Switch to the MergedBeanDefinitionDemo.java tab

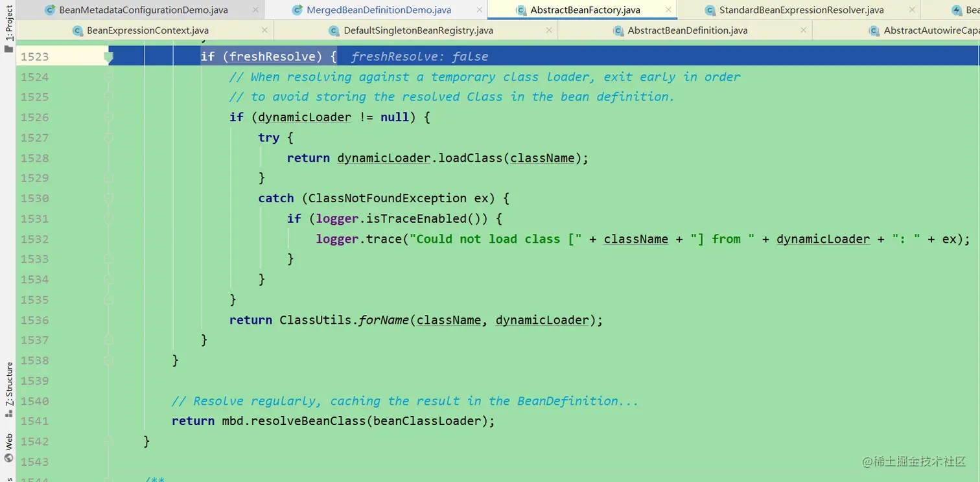379,10
